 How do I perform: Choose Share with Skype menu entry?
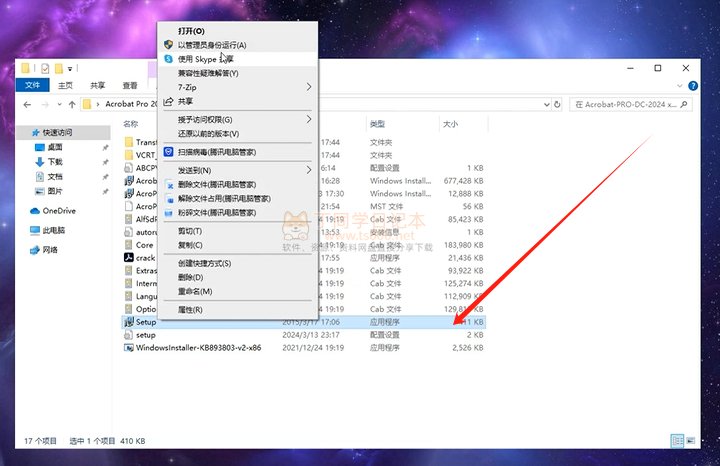click(x=237, y=59)
